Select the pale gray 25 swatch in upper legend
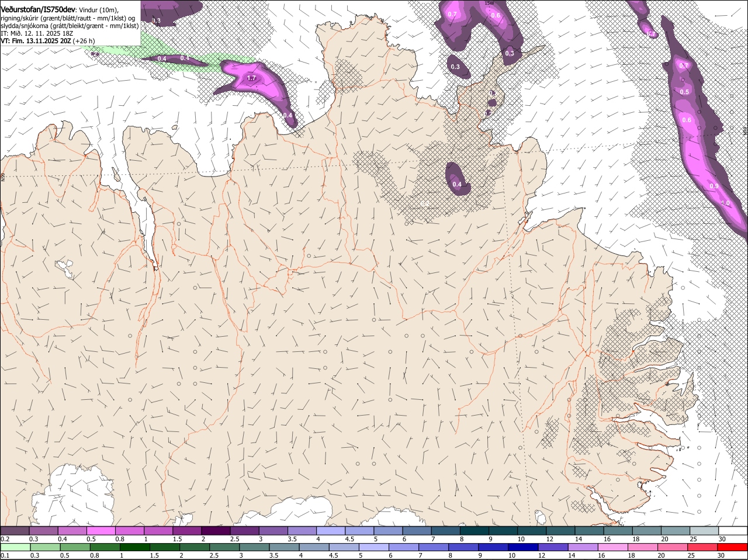The image size is (748, 560). 704,530
